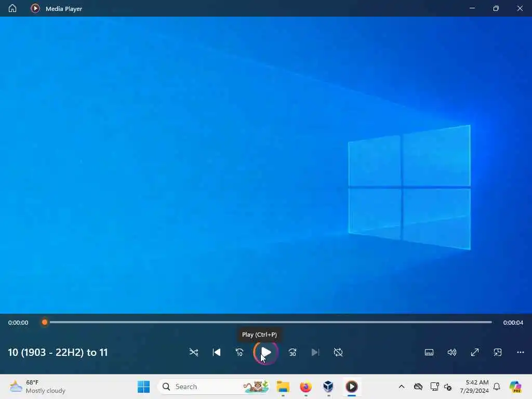Viewport: 532px width, 399px height.
Task: Seek to the middle of the progress bar
Action: (x=268, y=322)
